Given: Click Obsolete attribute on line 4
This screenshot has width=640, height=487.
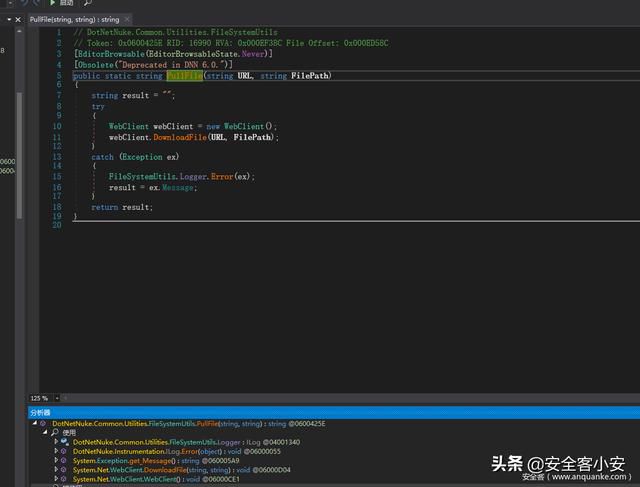Looking at the screenshot, I should click(96, 64).
